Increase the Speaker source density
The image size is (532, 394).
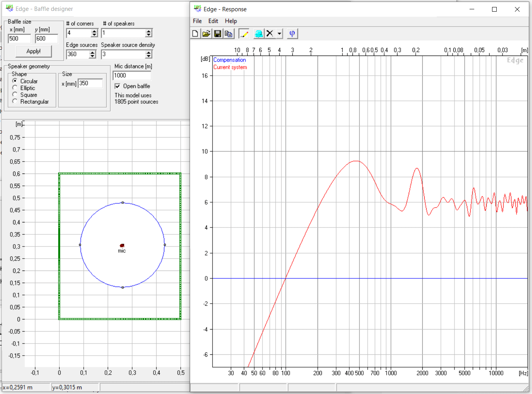click(x=149, y=52)
